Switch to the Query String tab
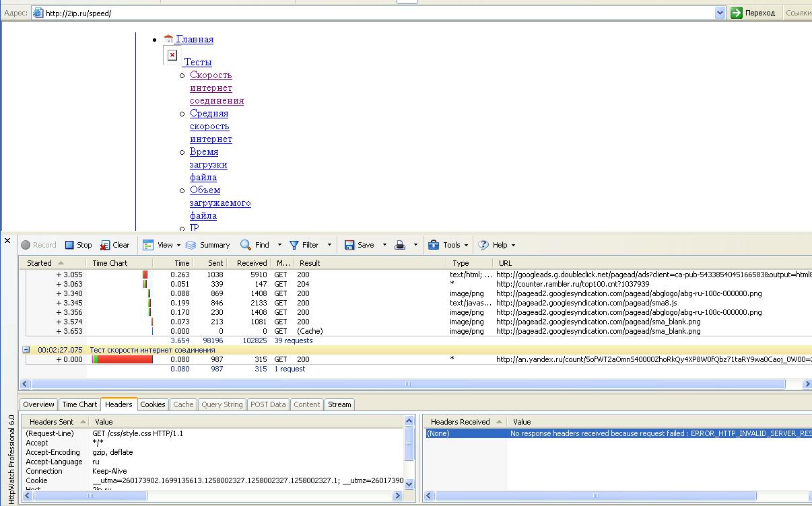 click(x=222, y=404)
